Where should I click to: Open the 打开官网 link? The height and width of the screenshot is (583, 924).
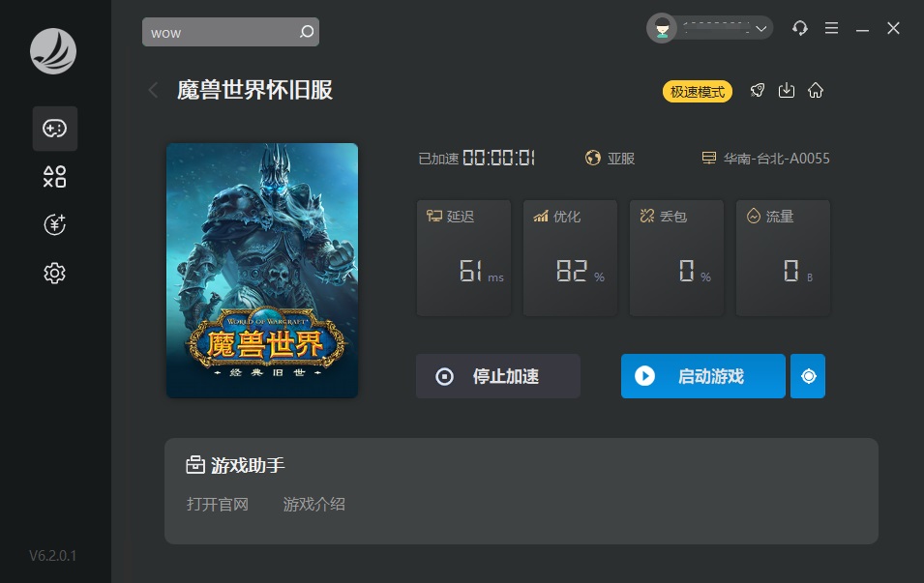coord(218,504)
